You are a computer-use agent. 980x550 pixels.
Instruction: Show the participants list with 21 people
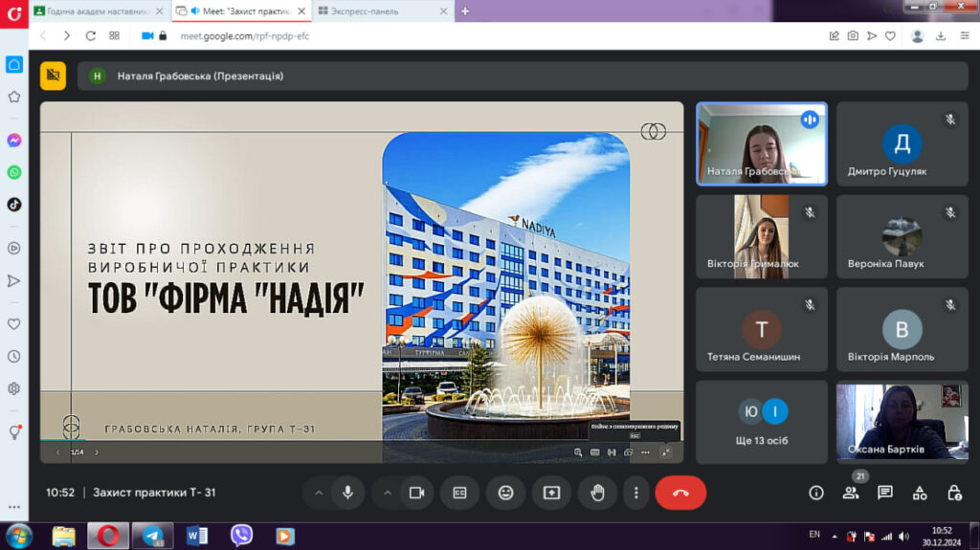[851, 493]
